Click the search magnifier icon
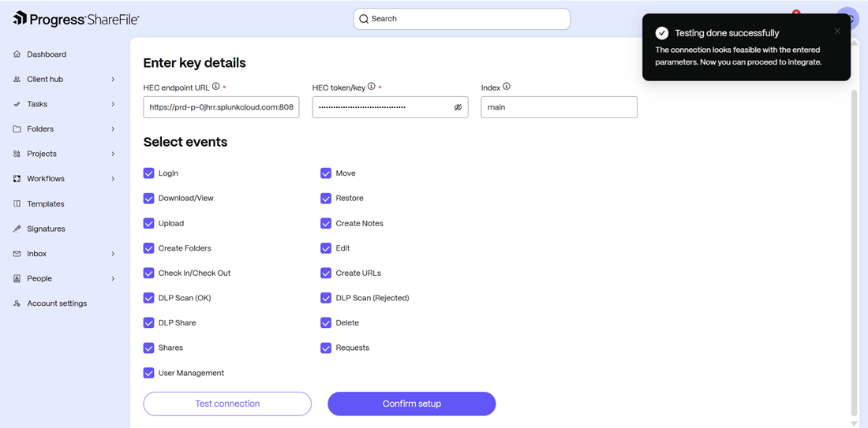This screenshot has width=868, height=428. 364,19
